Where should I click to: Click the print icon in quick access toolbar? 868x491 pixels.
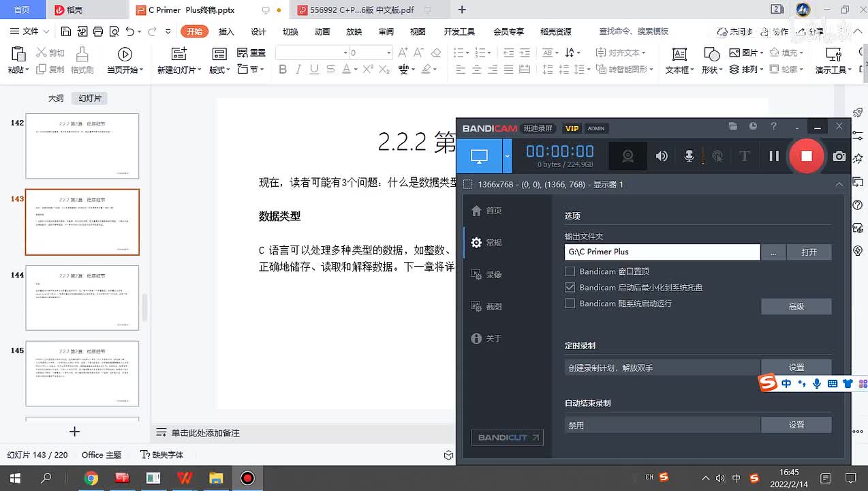[97, 31]
